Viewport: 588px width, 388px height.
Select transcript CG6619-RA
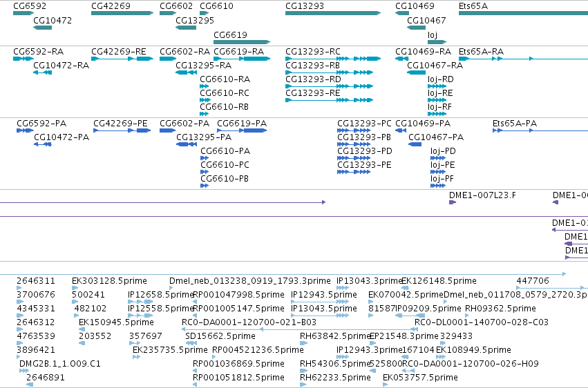(239, 51)
